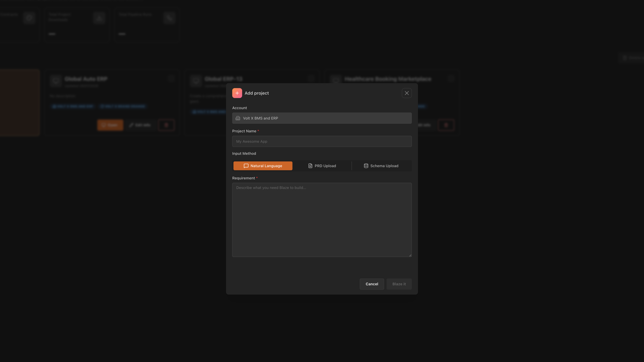Focus the Project Name input field

click(x=322, y=141)
